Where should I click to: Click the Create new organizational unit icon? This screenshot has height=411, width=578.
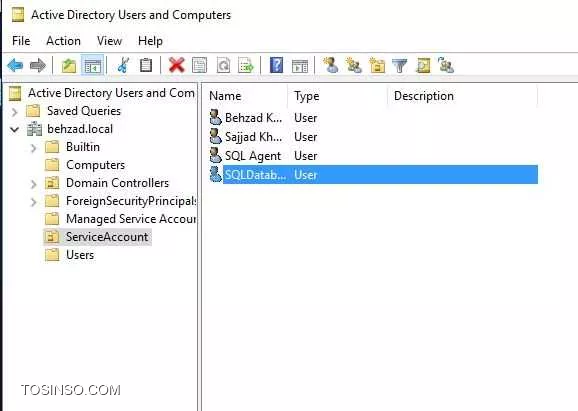(x=377, y=66)
